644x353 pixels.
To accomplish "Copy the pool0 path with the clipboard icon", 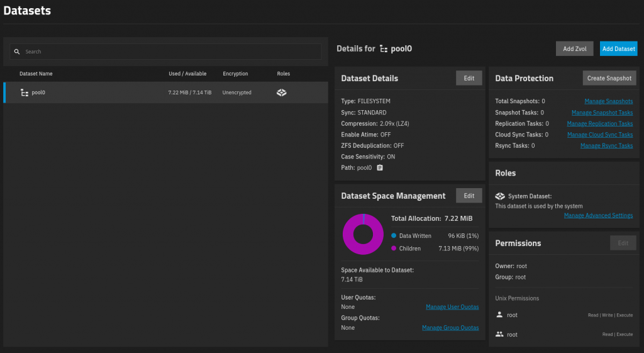I will pos(380,168).
